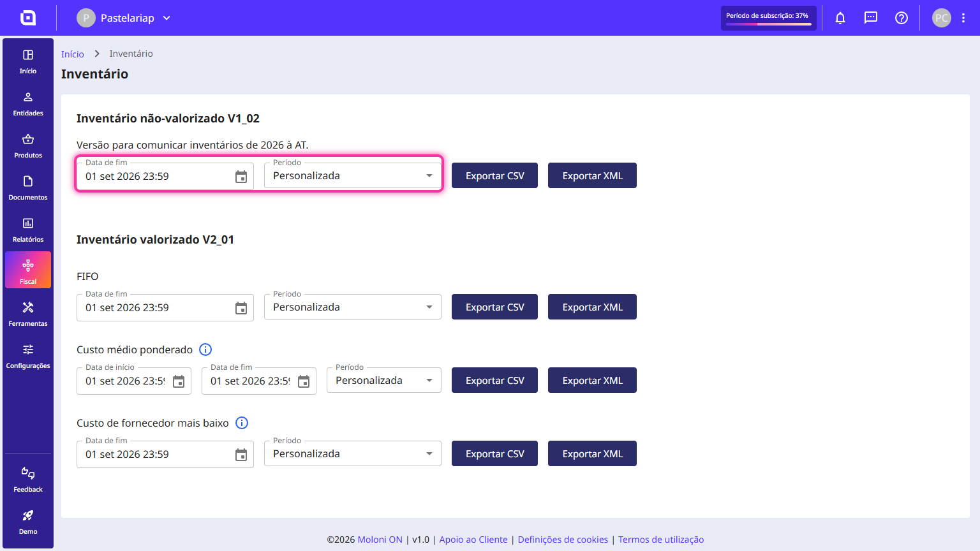
Task: Open the PC user avatar
Action: click(942, 18)
